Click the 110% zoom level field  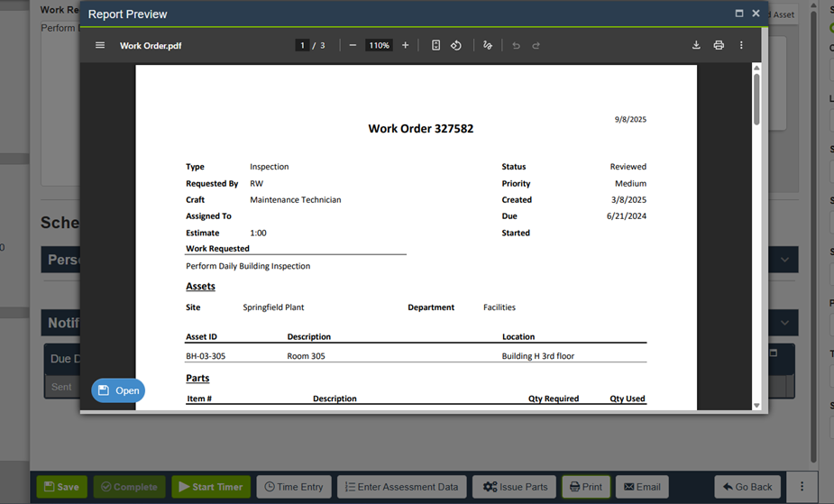pyautogui.click(x=379, y=45)
